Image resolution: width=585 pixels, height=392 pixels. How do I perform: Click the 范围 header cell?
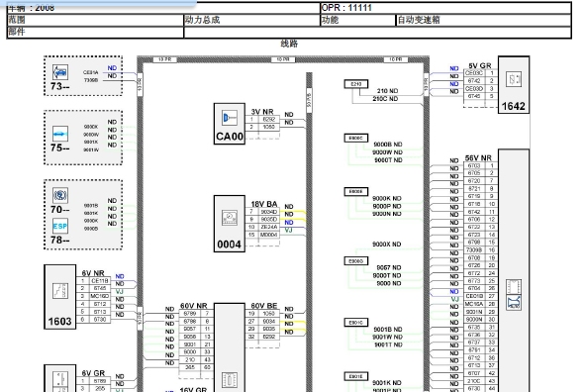point(95,20)
